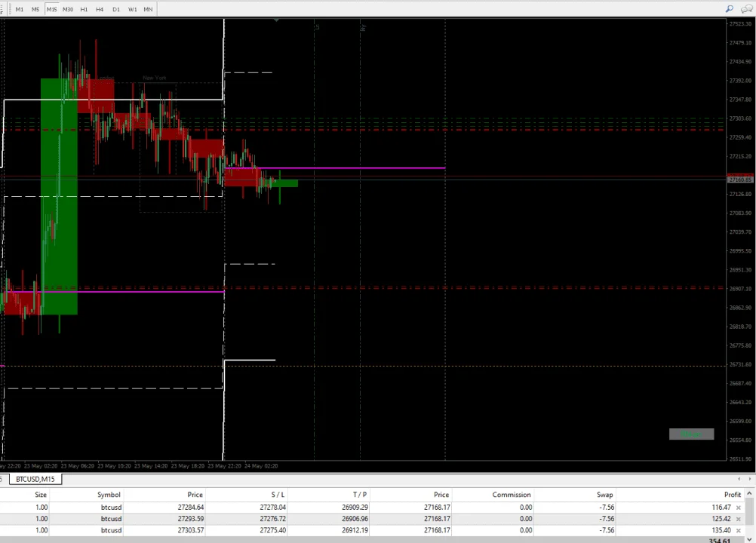
Task: Switch chart to H4 timeframe
Action: point(100,9)
